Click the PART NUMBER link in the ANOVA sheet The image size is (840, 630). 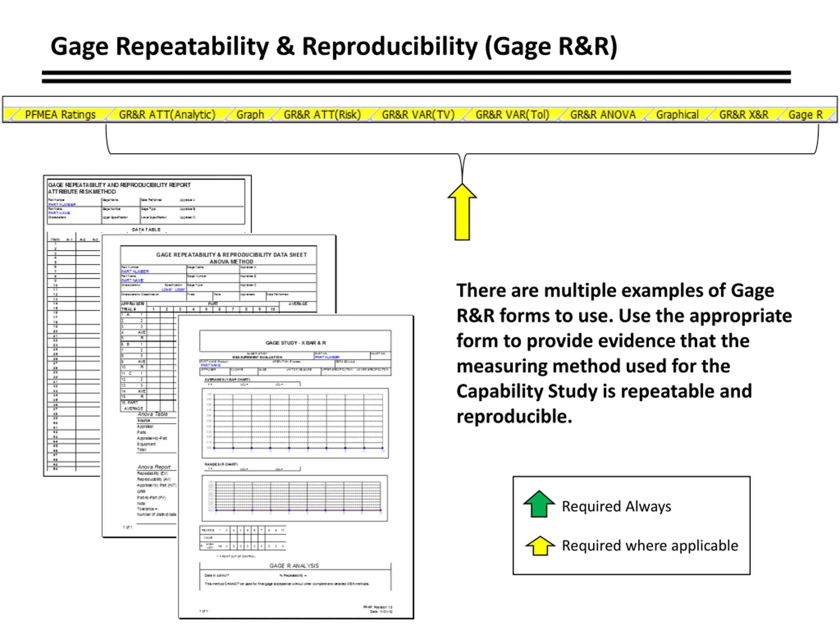pos(135,271)
